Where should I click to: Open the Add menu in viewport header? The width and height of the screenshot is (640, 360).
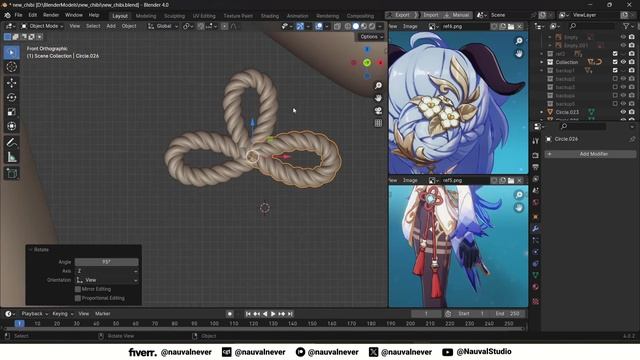111,26
